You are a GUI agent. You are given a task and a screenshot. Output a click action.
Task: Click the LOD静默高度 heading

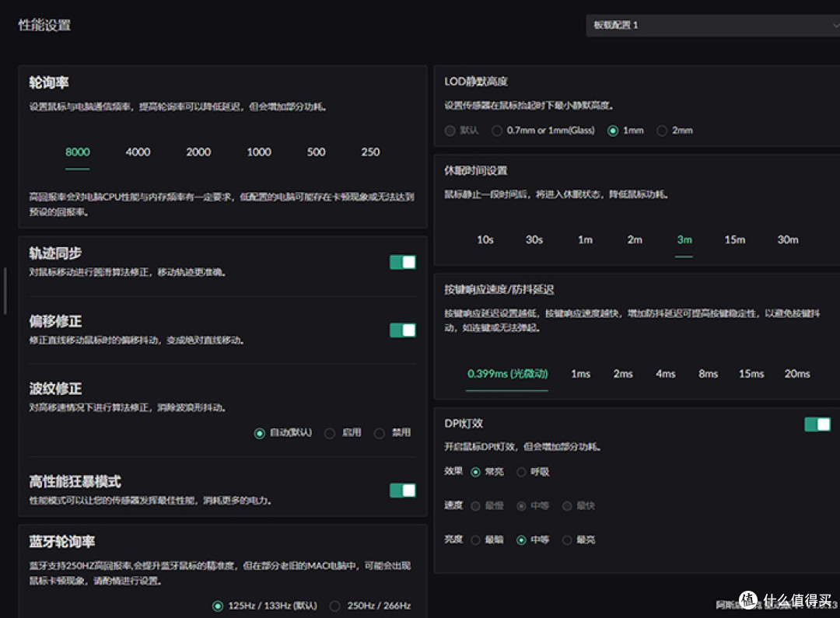click(x=476, y=82)
